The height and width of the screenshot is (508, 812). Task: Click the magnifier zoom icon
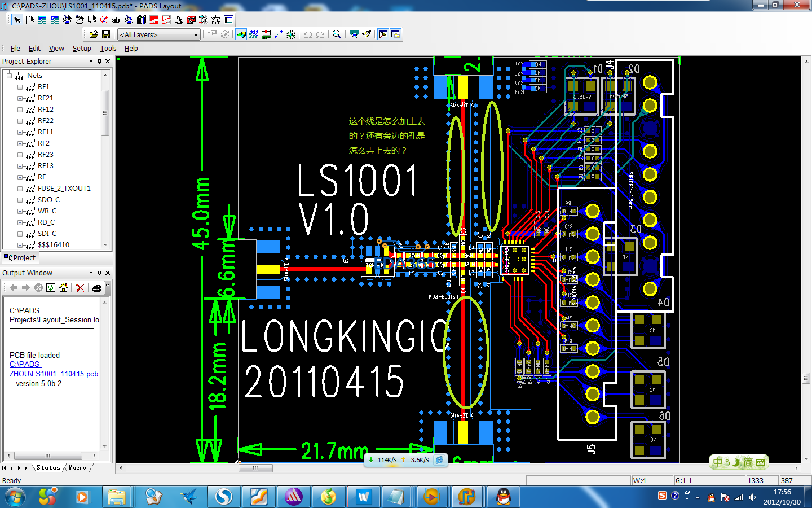337,34
